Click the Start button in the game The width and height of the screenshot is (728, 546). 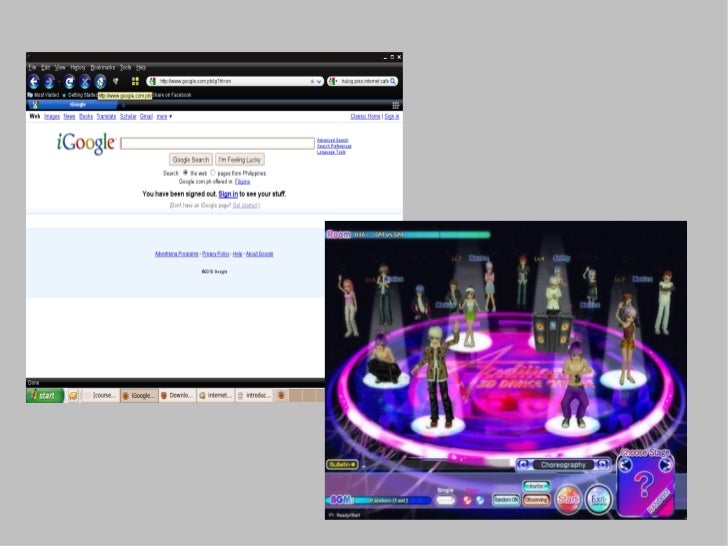tap(568, 500)
